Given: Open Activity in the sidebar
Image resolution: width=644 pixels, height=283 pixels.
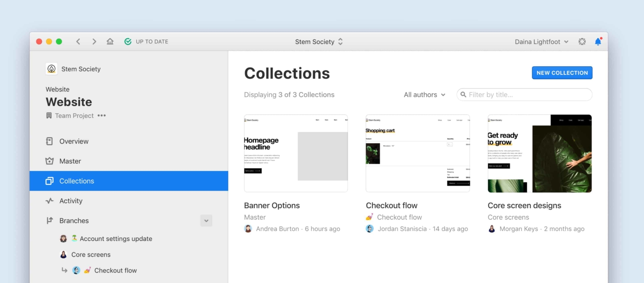Looking at the screenshot, I should pyautogui.click(x=129, y=201).
